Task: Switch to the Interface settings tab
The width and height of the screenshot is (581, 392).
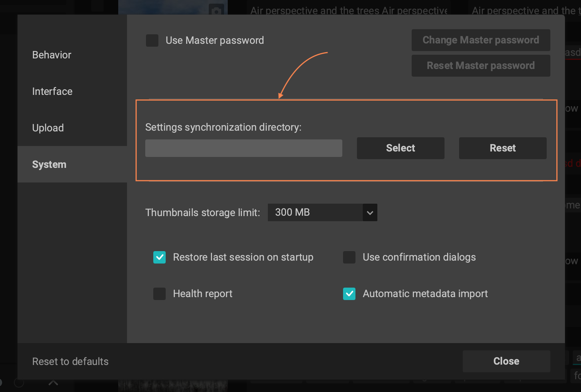Action: 72,91
